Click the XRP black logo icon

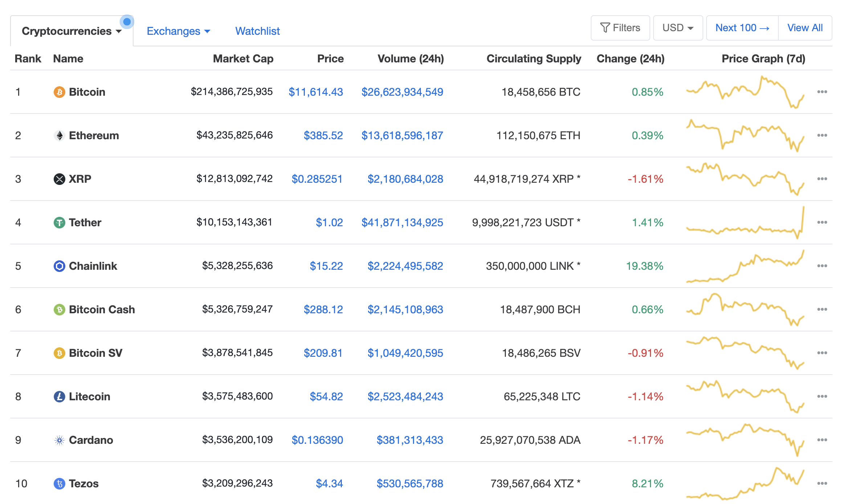point(59,179)
